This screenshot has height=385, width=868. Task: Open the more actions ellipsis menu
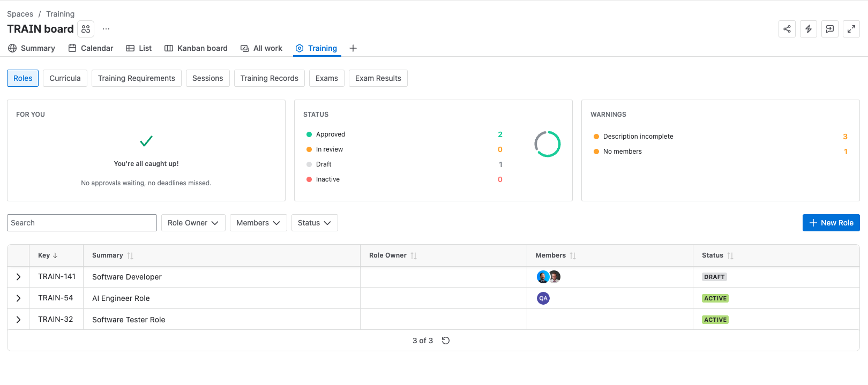[106, 29]
